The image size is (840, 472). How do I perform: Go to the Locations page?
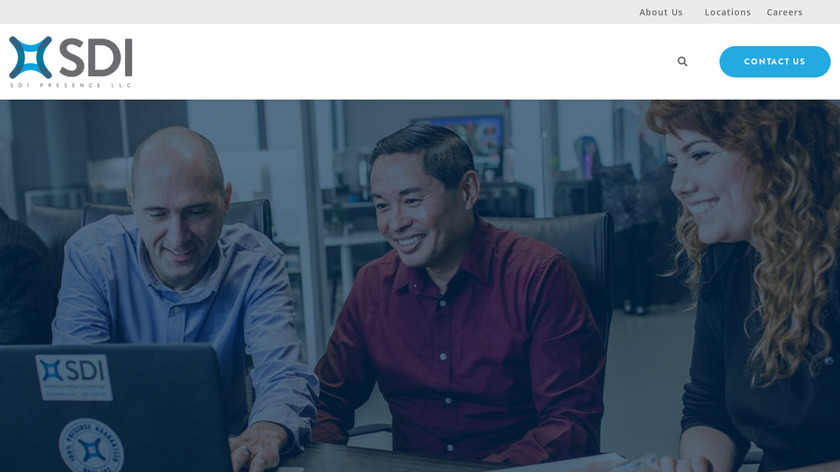[x=727, y=12]
